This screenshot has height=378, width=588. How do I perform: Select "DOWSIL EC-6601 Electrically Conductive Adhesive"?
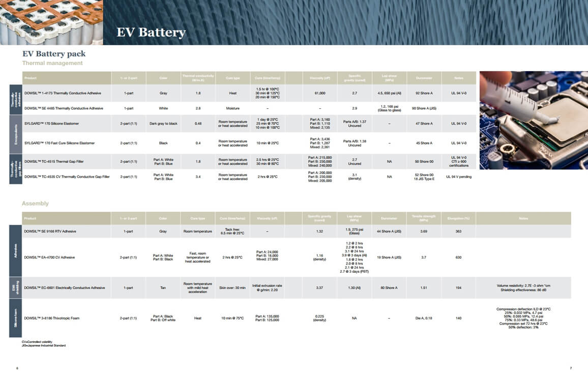65,287
